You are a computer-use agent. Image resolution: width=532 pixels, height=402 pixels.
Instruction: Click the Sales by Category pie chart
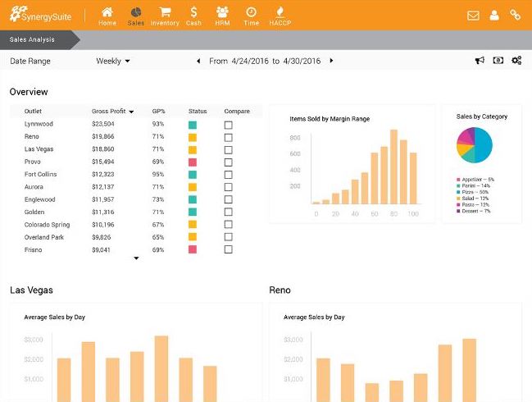pos(474,144)
